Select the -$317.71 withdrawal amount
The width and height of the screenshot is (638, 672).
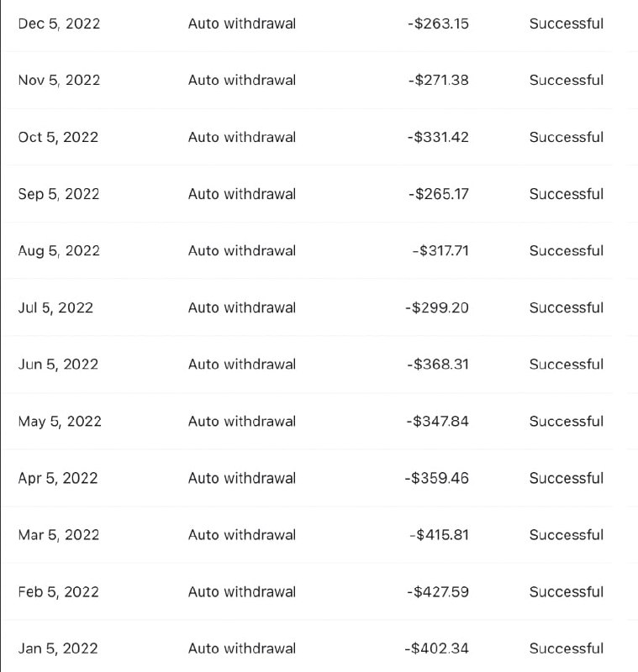tap(440, 250)
